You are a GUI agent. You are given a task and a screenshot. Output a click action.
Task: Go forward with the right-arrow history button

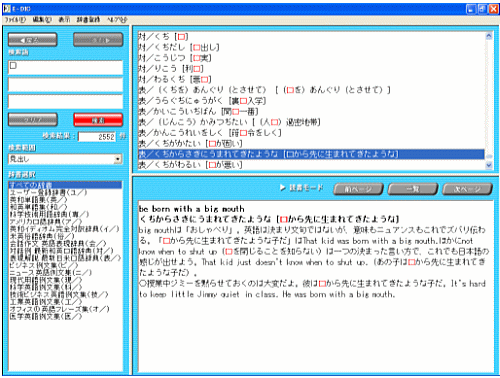(x=98, y=40)
